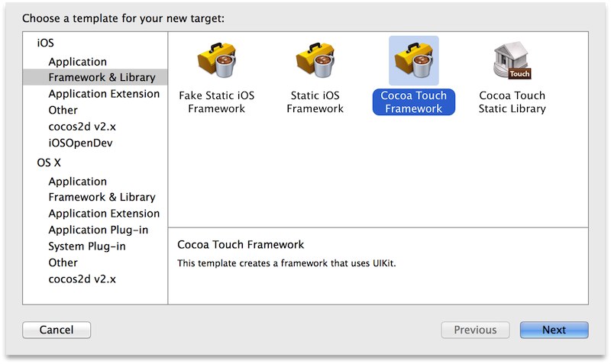This screenshot has height=364, width=611.
Task: Choose the Static iOS Framework toolbox icon
Action: (x=315, y=61)
